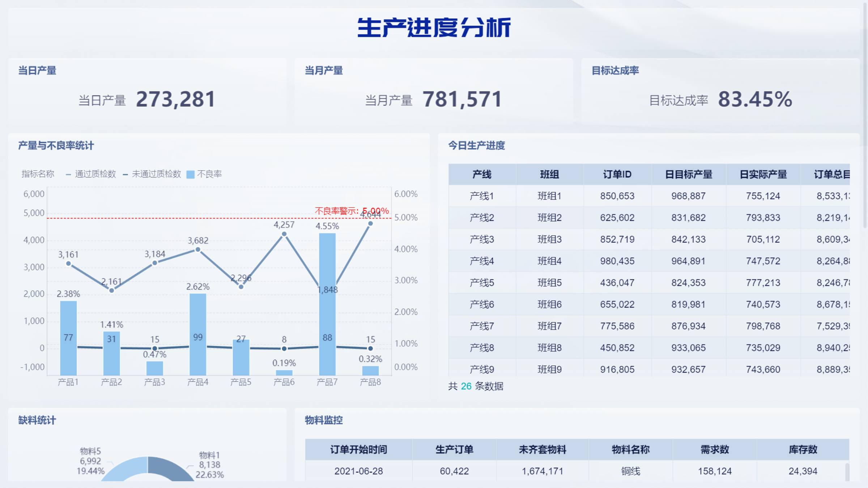This screenshot has height=488, width=868.
Task: Select the 4,644 data point on the line
Action: click(370, 224)
